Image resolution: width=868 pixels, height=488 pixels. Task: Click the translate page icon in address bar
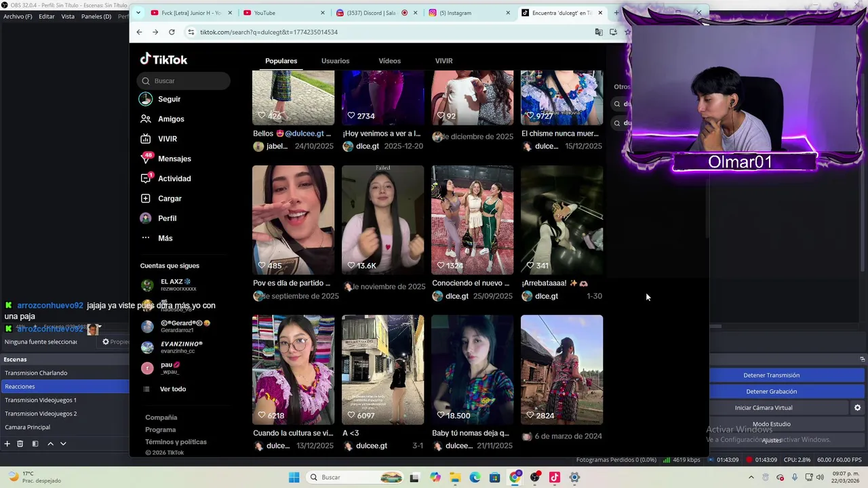[x=599, y=32]
